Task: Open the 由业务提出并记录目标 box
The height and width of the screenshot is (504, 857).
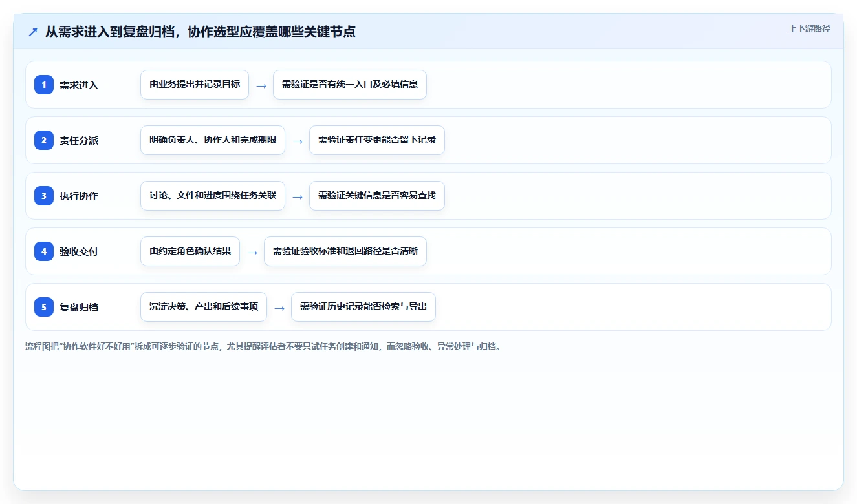Action: coord(195,85)
